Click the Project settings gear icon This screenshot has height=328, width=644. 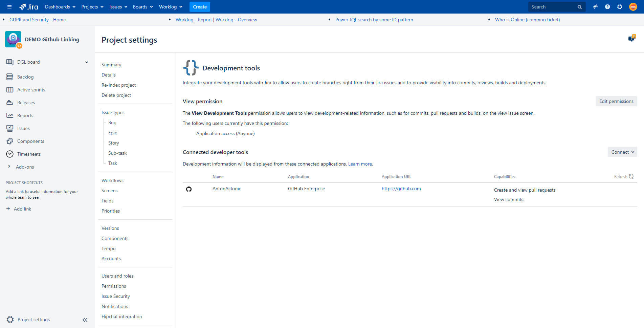pos(10,320)
